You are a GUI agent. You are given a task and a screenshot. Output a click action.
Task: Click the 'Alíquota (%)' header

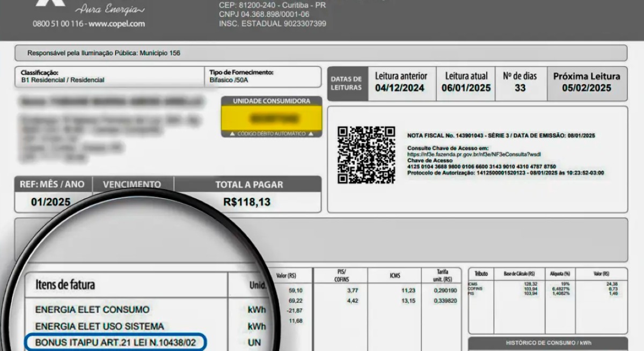point(560,274)
